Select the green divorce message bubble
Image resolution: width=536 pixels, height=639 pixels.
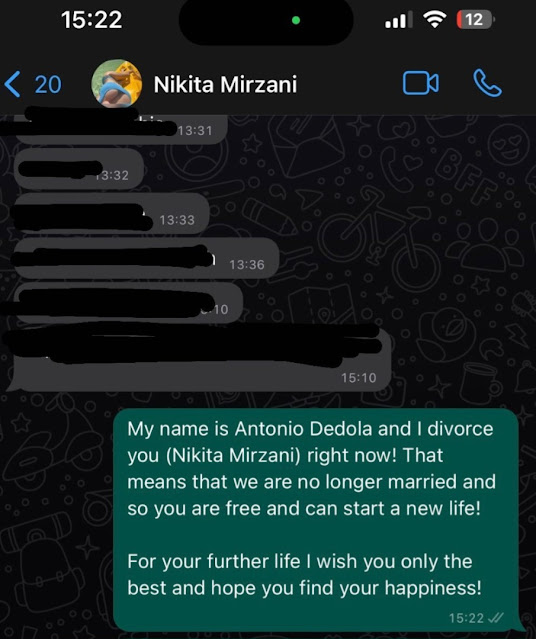(x=316, y=520)
